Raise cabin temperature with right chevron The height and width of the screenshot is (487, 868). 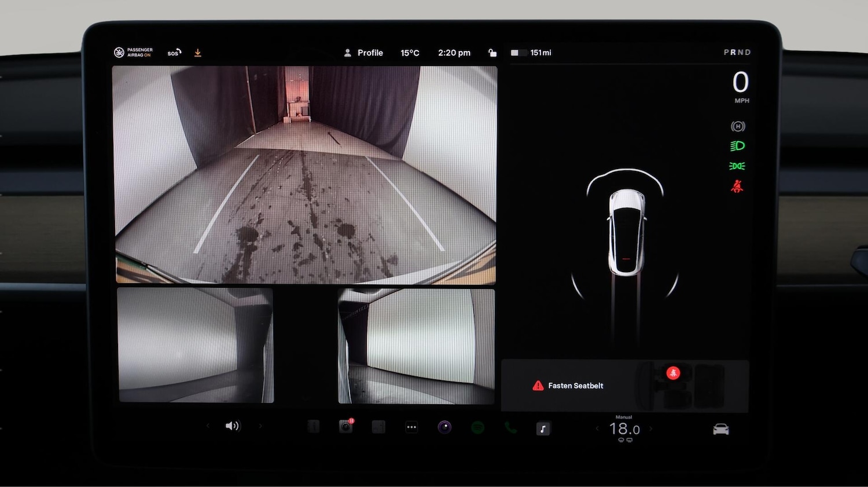[x=651, y=429]
